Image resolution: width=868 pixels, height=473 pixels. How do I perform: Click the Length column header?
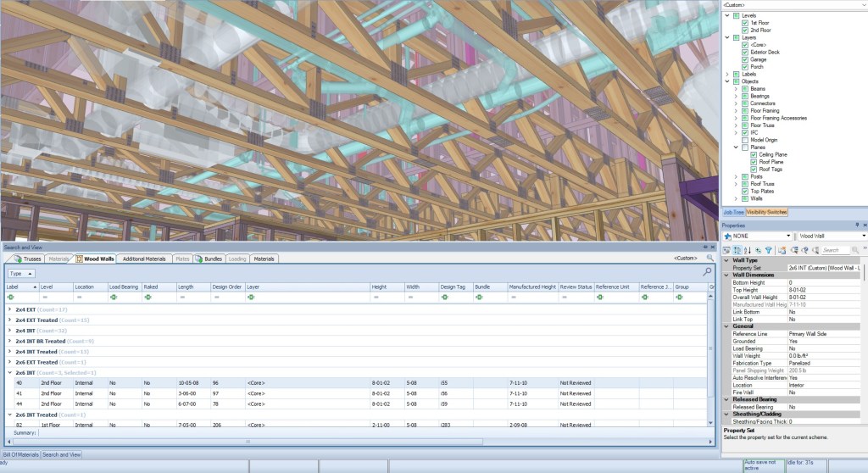(x=186, y=287)
